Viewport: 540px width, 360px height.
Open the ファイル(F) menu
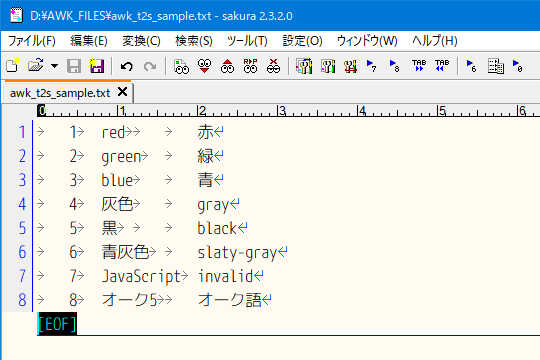coord(31,41)
